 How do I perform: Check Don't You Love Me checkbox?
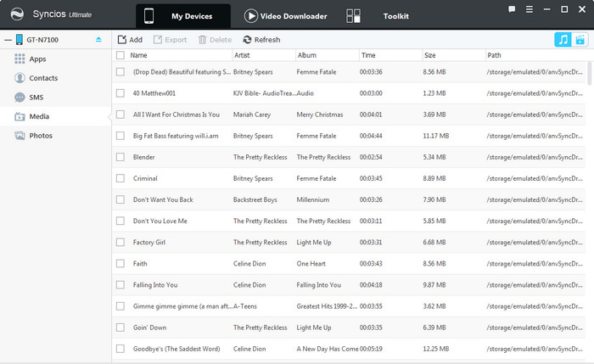point(120,221)
